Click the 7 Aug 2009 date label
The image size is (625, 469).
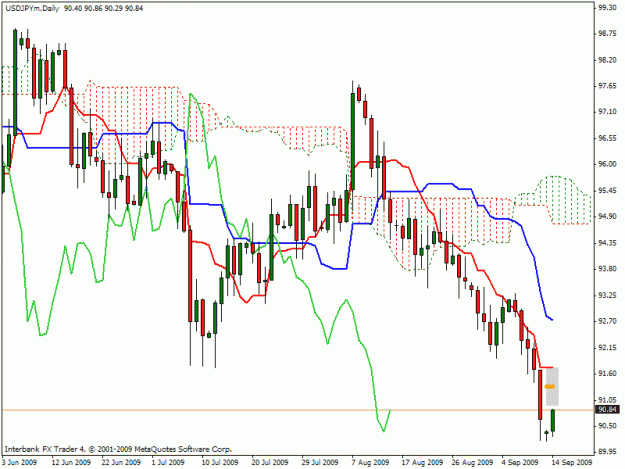pyautogui.click(x=371, y=462)
